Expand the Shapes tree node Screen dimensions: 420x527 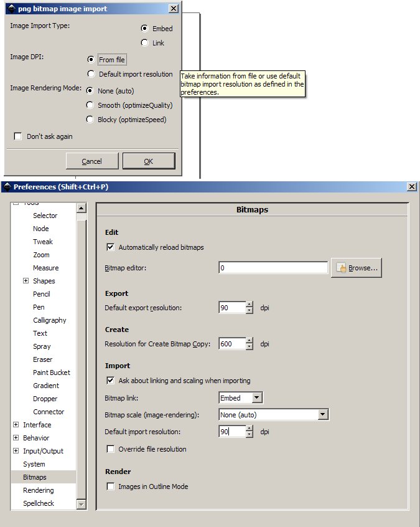(x=26, y=281)
